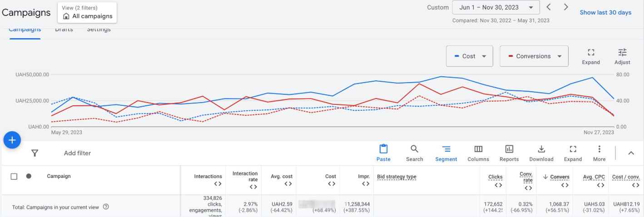Open the table Search tool
The width and height of the screenshot is (644, 217).
point(414,149)
